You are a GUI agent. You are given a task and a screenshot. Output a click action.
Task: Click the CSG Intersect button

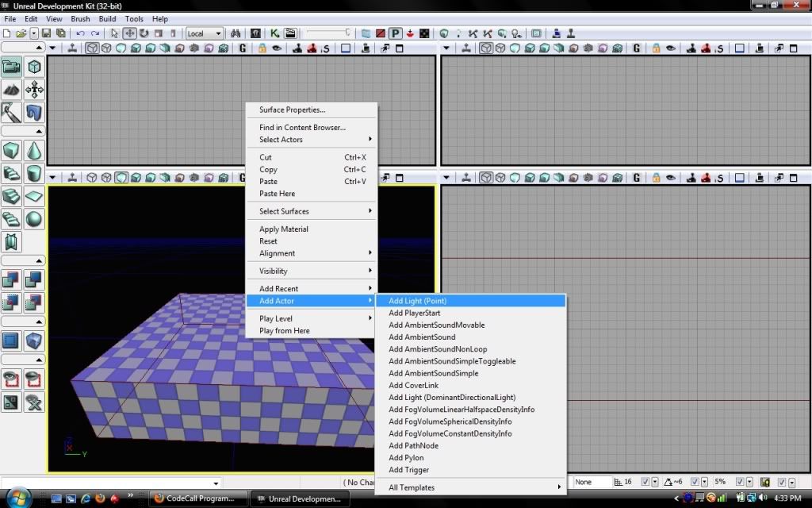point(11,302)
